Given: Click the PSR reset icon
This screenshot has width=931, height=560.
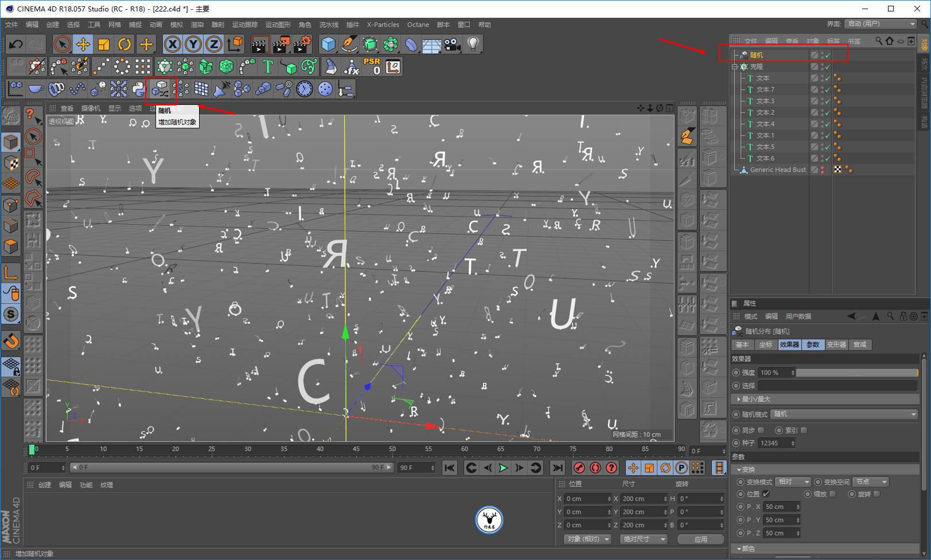Looking at the screenshot, I should 372,66.
